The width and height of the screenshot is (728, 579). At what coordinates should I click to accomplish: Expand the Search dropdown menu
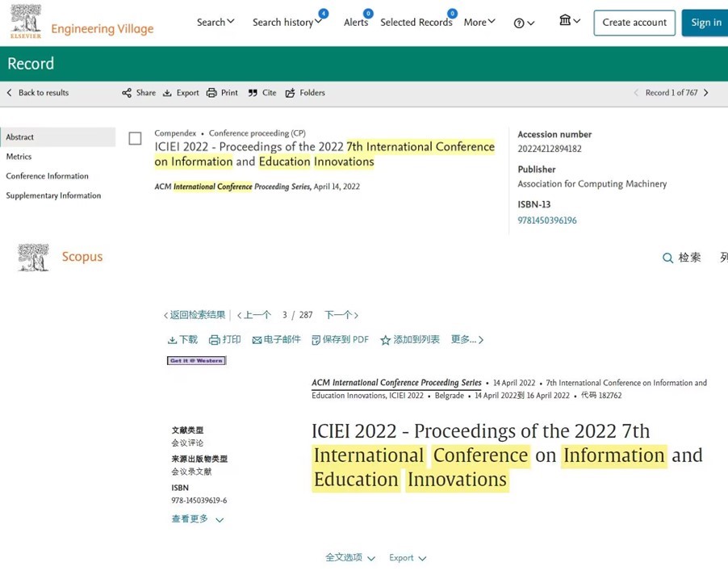[x=215, y=22]
